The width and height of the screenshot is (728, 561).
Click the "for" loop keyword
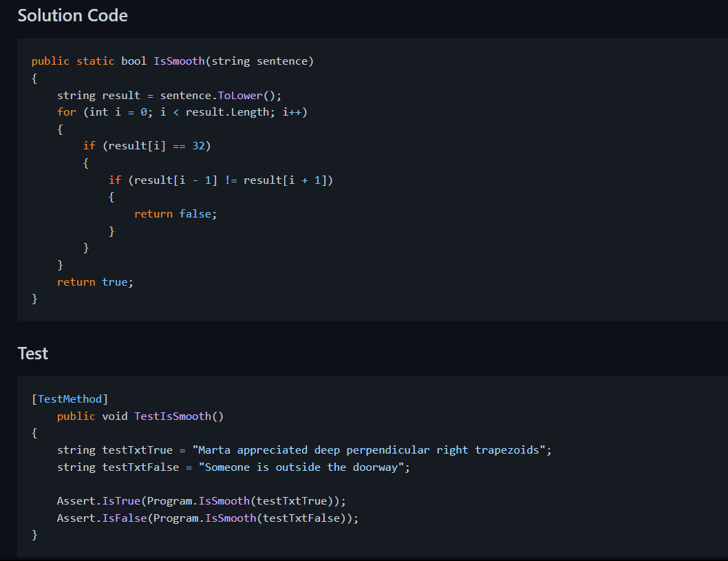[x=67, y=112]
